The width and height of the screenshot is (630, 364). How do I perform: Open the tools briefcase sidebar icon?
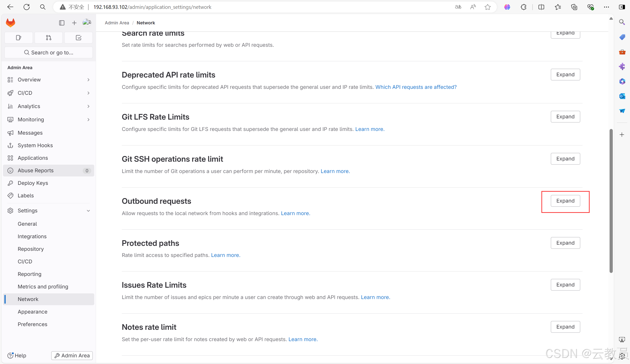tap(622, 52)
